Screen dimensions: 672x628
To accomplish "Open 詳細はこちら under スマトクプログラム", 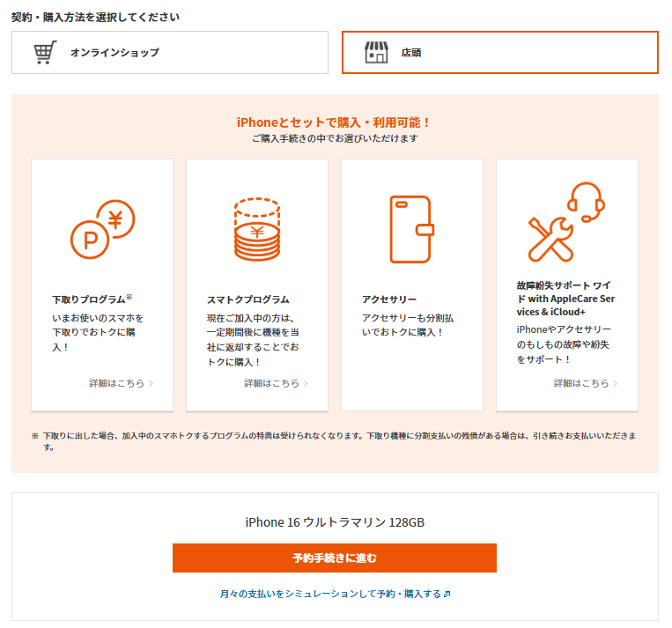I will tap(272, 383).
